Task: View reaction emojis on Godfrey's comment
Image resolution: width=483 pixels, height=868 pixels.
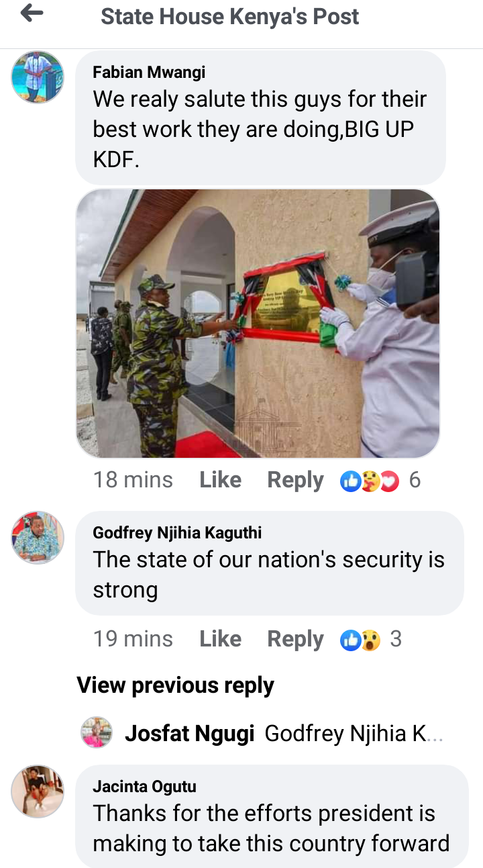Action: click(x=360, y=640)
